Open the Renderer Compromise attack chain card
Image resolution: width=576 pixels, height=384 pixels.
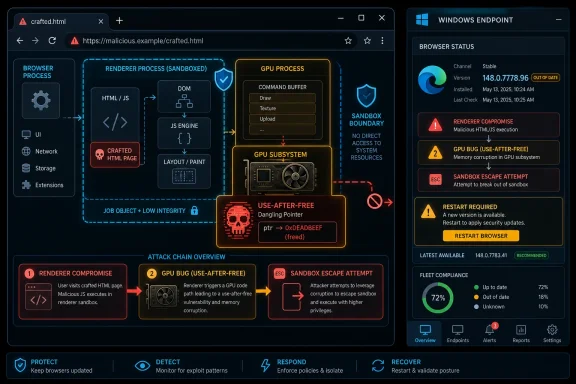point(73,291)
